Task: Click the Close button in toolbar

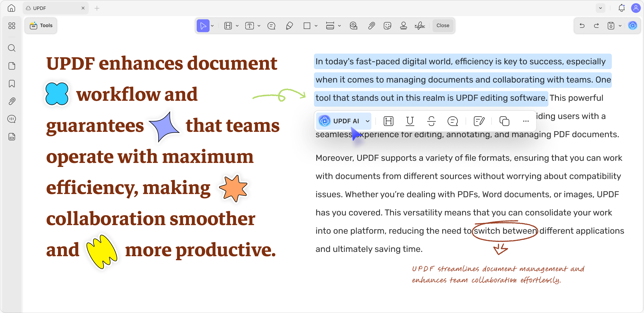Action: click(x=443, y=25)
